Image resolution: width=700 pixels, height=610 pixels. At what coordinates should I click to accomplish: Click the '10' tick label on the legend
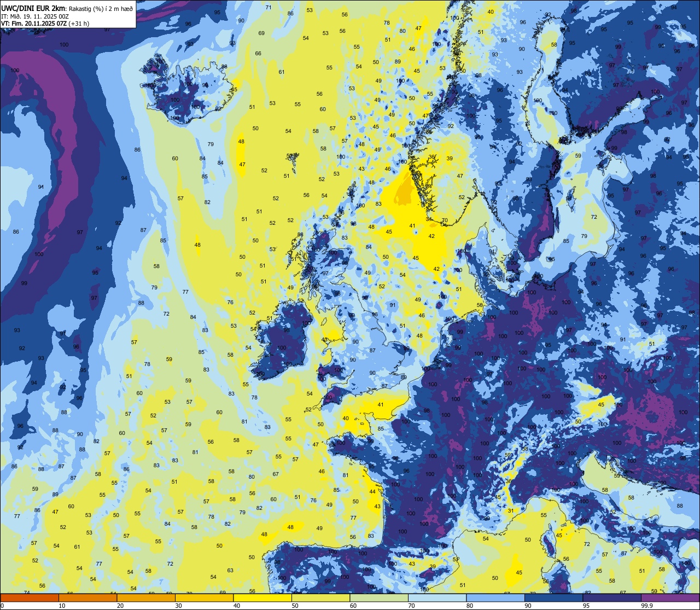point(62,606)
